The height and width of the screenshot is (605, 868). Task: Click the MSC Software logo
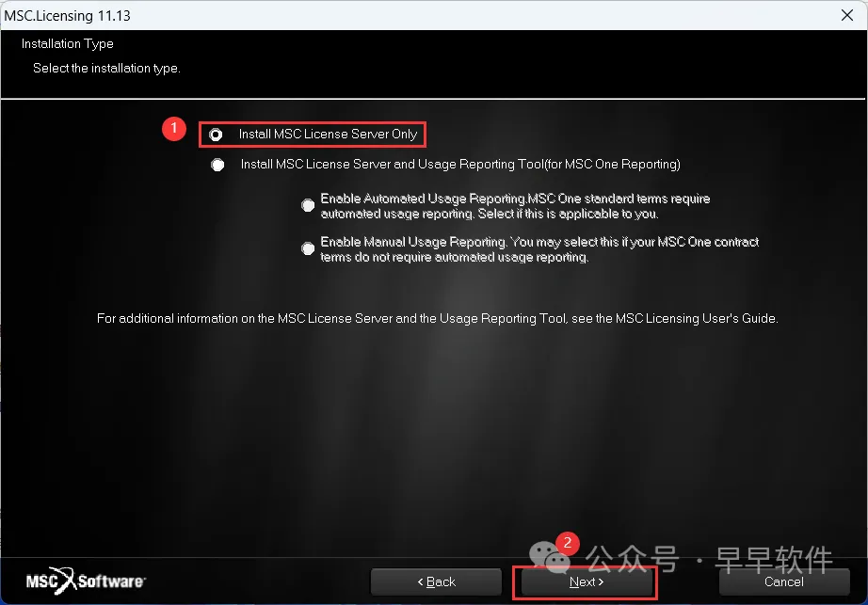pos(86,581)
